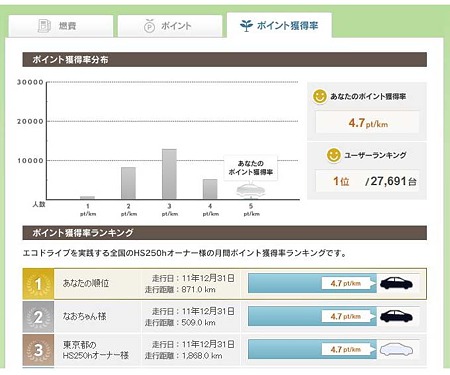Click the 20000 axis label

[30, 121]
